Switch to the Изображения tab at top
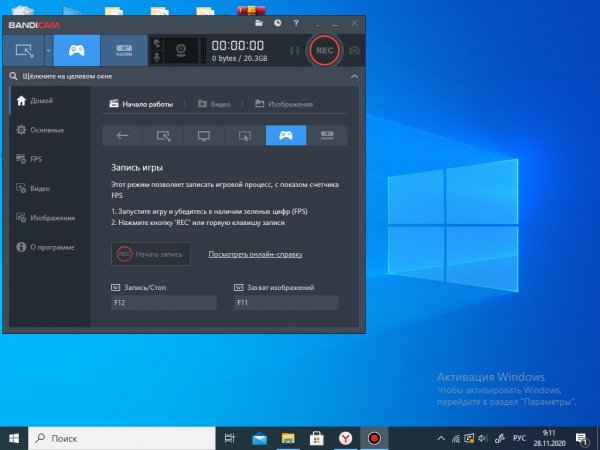The width and height of the screenshot is (600, 450). 284,104
